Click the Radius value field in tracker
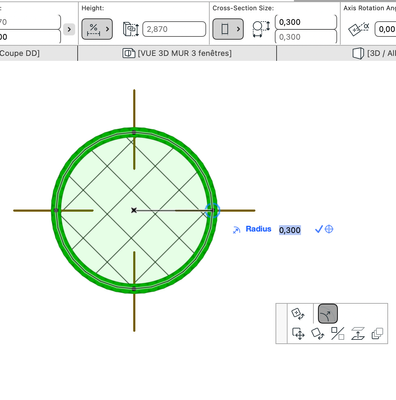Viewport: 396px width, 400px height. 290,230
